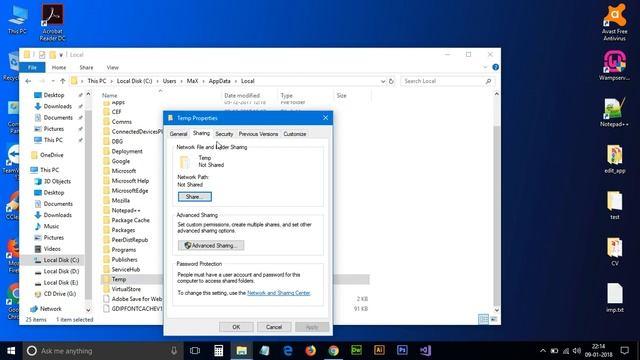Click the Cortana microphone icon
Screen dimensions: 640x360
174,351
